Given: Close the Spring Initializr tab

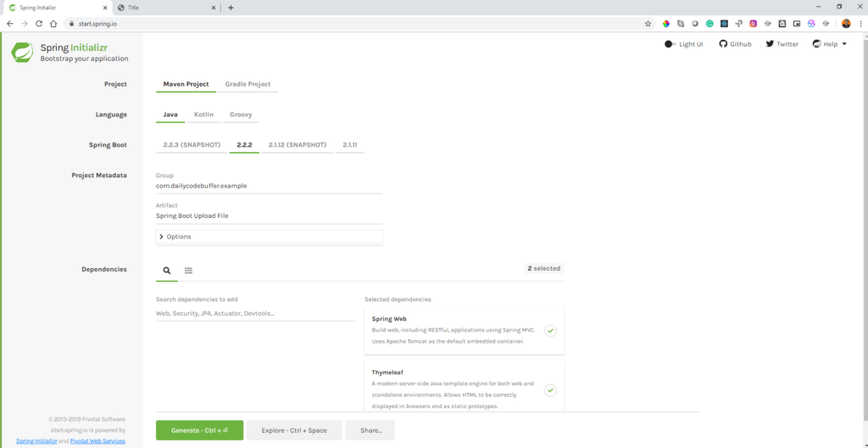Looking at the screenshot, I should (x=106, y=8).
